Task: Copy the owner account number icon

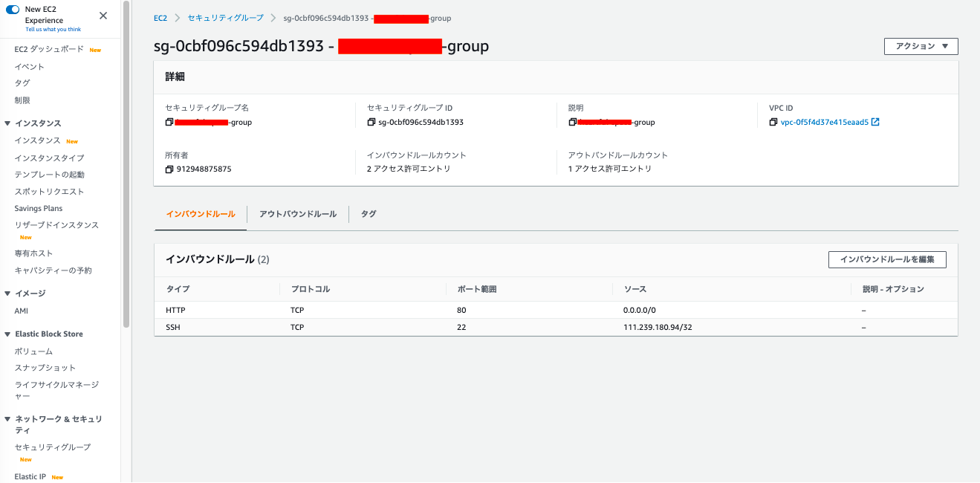Action: (169, 169)
